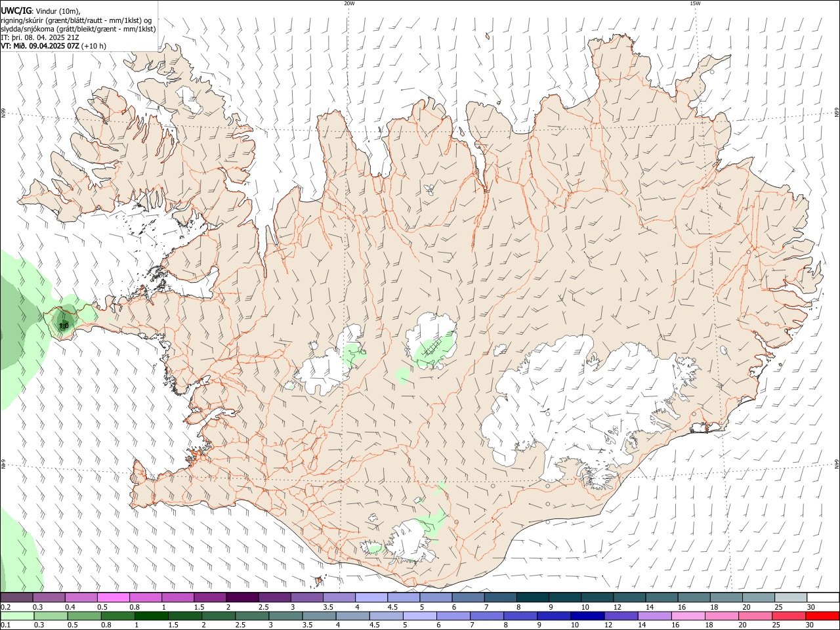Image resolution: width=840 pixels, height=630 pixels.
Task: Pick the pale grey snow swatch at 25
Action: (791, 597)
